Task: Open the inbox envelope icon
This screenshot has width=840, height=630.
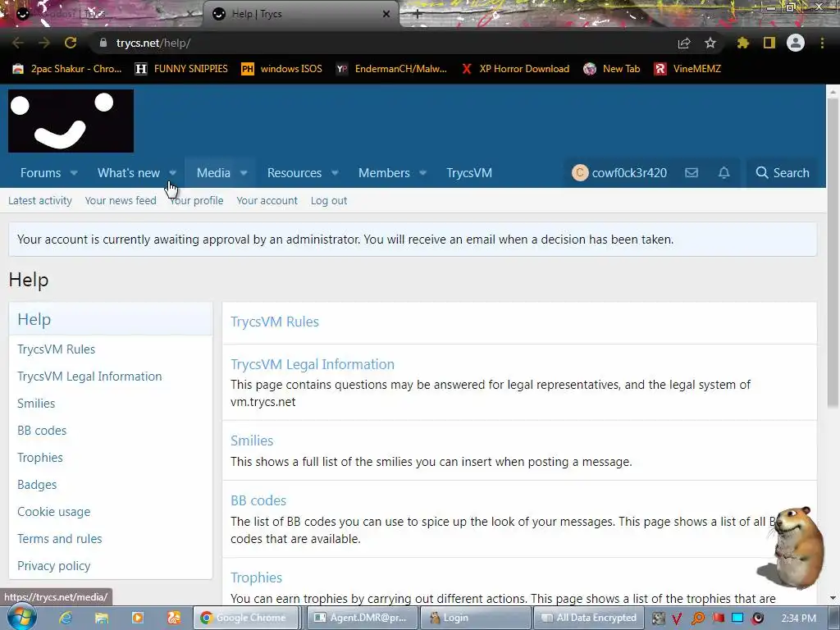Action: [x=692, y=172]
